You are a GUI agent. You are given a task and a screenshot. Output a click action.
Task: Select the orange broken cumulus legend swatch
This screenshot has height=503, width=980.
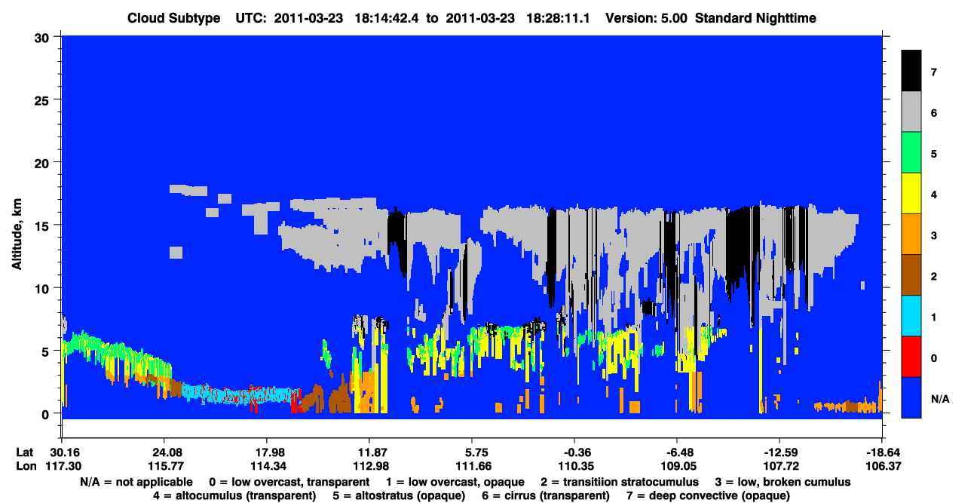(x=911, y=235)
